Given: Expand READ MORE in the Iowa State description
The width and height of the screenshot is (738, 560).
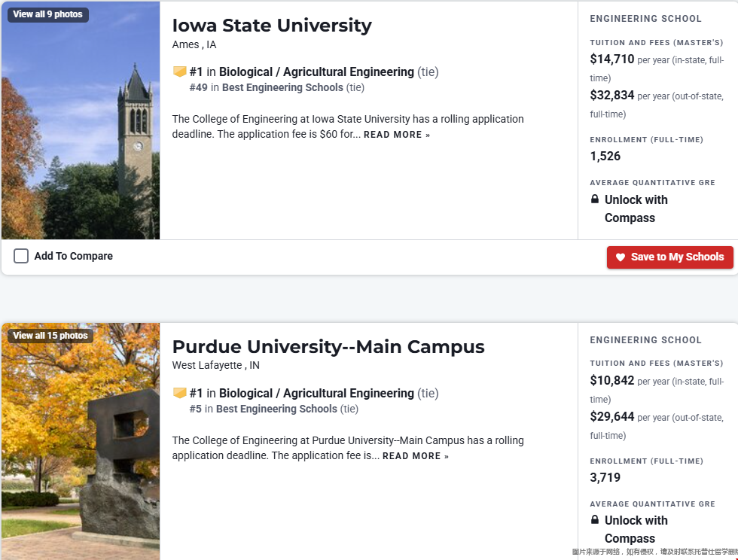Looking at the screenshot, I should [x=397, y=135].
